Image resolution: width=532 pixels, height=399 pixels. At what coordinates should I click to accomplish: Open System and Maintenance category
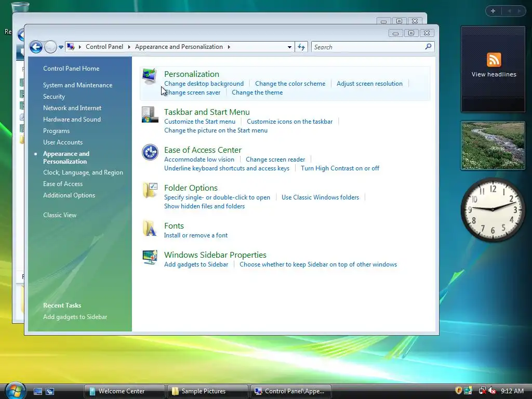78,85
